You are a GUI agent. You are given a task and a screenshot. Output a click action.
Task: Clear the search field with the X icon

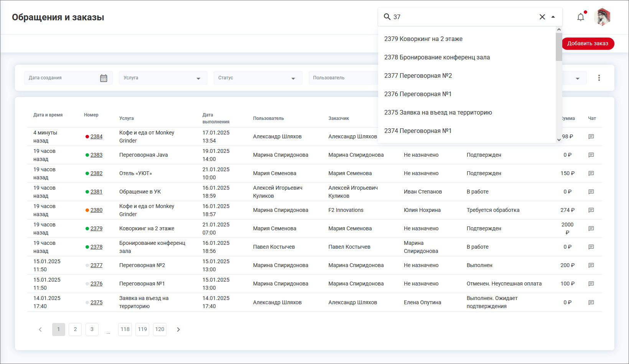coord(542,17)
